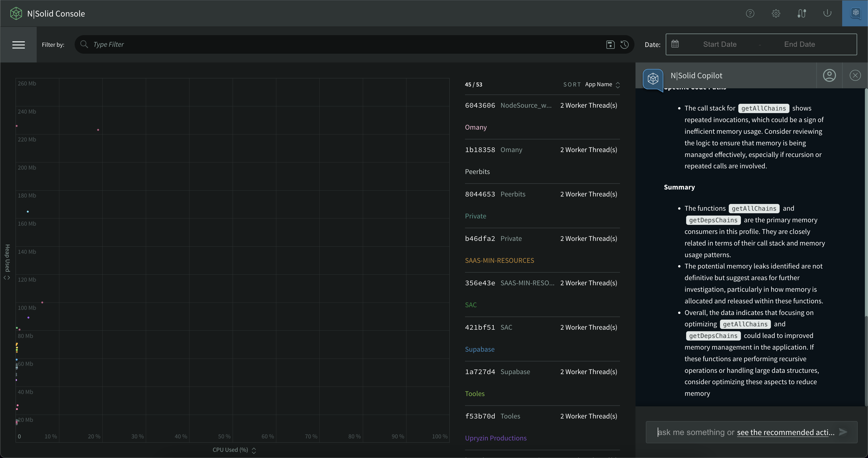Click the Filter by: label
868x458 pixels.
(53, 44)
